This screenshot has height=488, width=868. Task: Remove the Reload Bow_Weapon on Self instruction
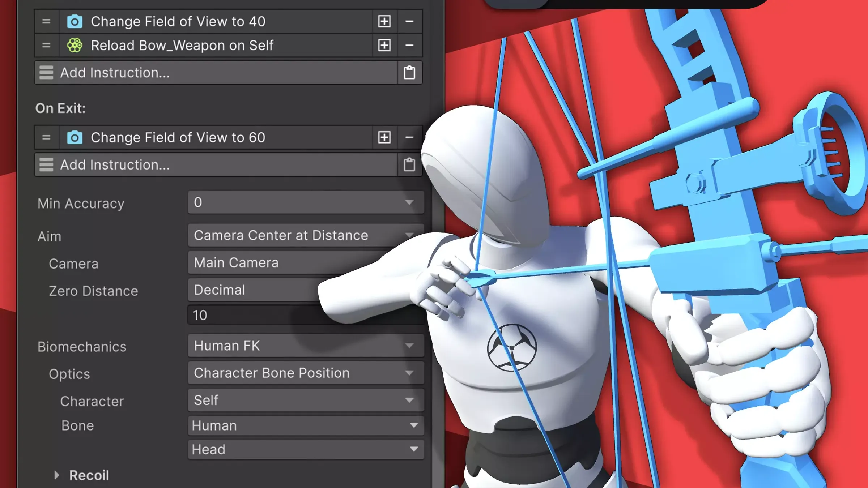tap(409, 46)
